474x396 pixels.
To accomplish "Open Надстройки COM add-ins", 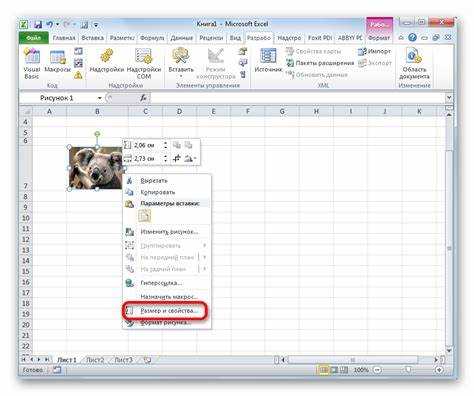I will coord(144,64).
